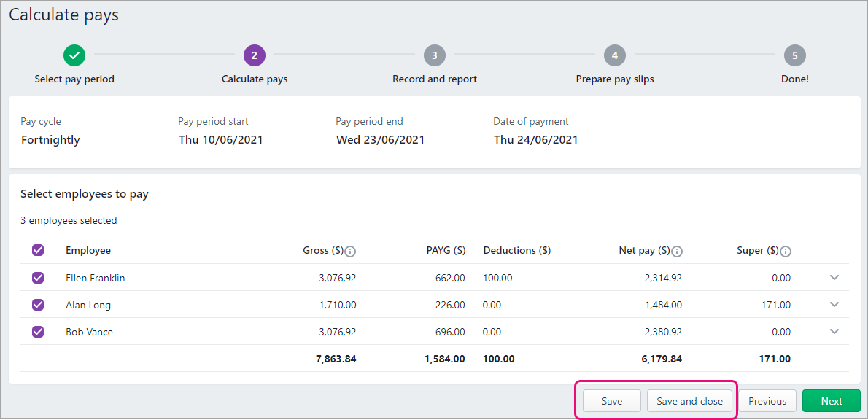Click the Net pay info icon
Screen dimensions: 868x420
pos(675,251)
